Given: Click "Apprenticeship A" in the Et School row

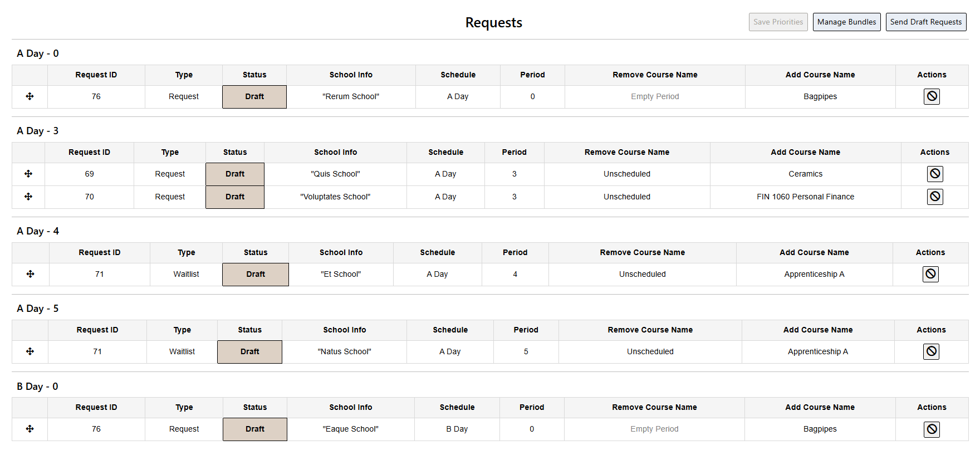Looking at the screenshot, I should [x=814, y=274].
